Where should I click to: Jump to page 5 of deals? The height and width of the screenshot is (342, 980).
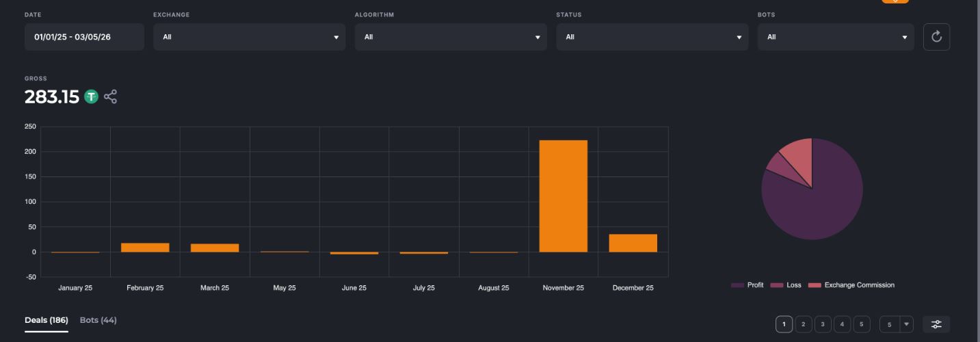pyautogui.click(x=862, y=324)
